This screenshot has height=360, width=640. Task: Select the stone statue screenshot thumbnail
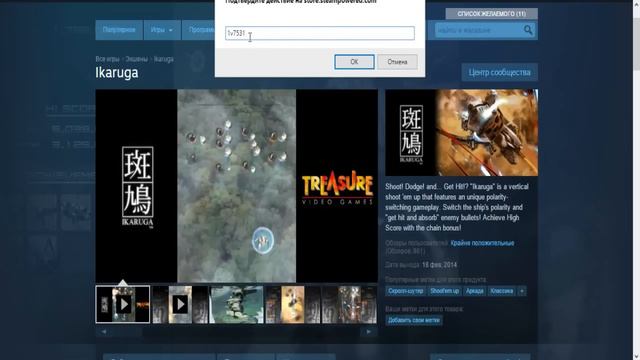click(236, 304)
